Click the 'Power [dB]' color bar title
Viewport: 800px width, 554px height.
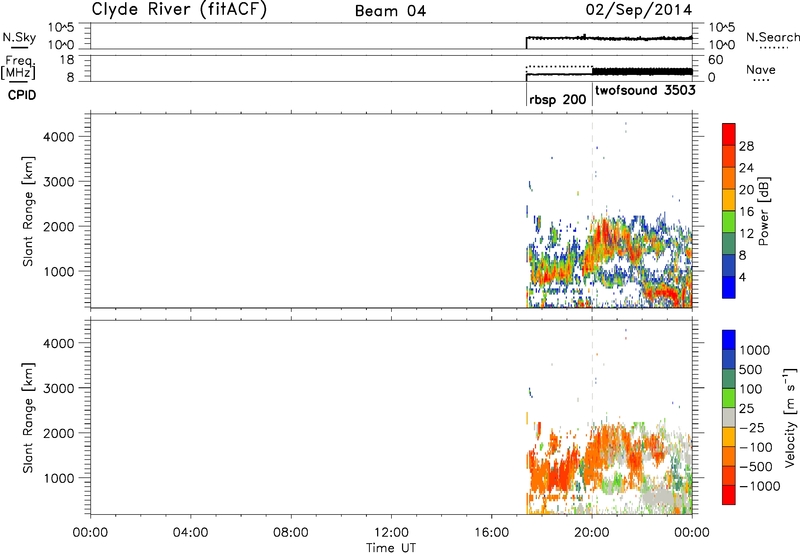click(x=763, y=211)
